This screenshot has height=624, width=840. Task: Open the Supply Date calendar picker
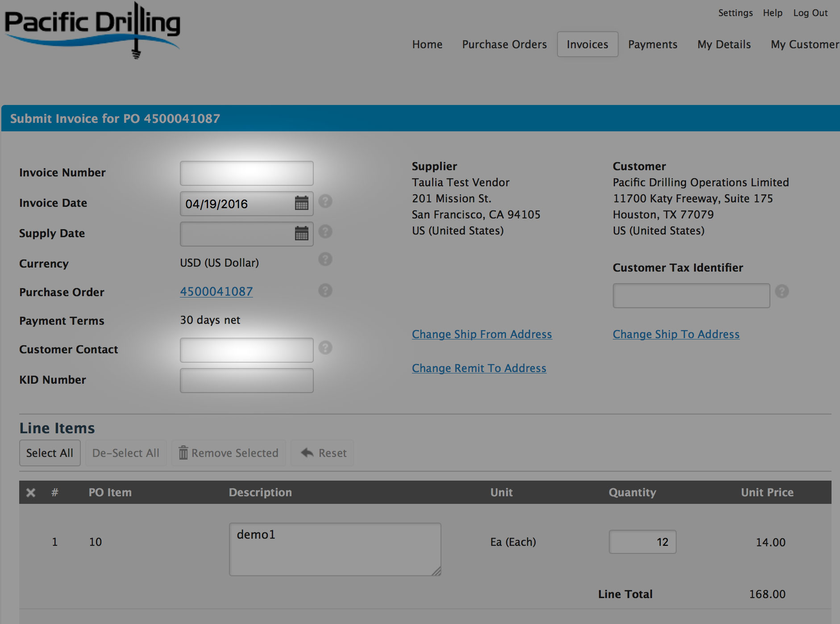click(x=302, y=234)
